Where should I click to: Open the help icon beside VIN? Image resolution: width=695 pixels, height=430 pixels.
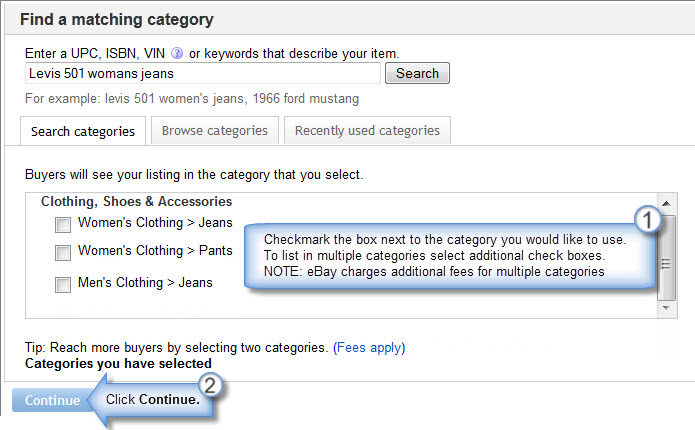click(x=177, y=53)
